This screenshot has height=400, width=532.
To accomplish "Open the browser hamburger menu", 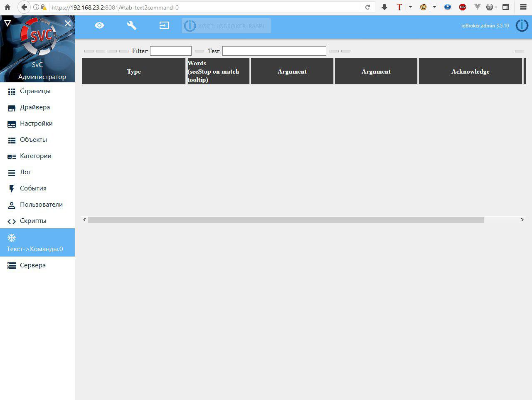I will tap(523, 7).
